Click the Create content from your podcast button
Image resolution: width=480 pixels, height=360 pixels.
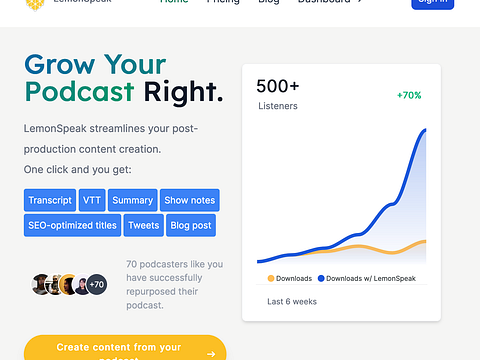tap(125, 347)
